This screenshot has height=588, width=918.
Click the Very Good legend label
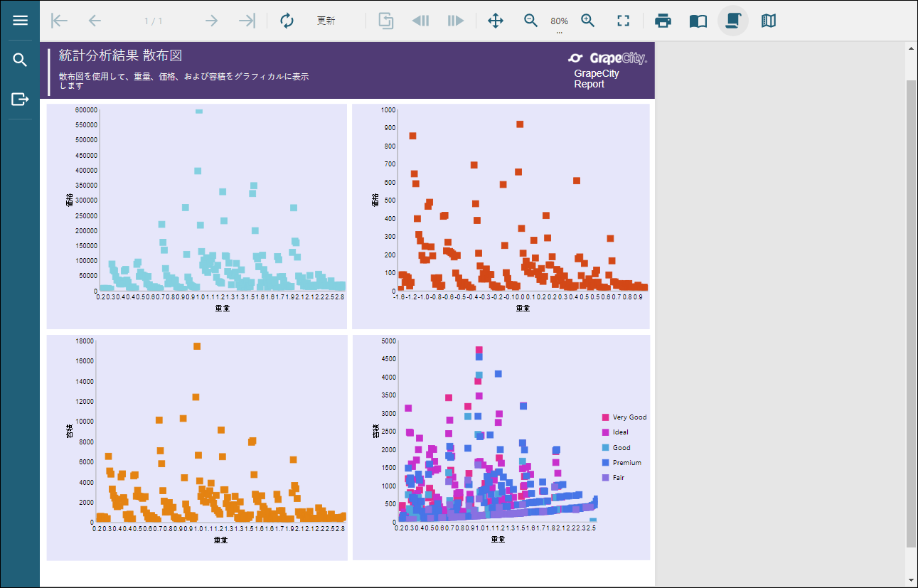coord(629,417)
